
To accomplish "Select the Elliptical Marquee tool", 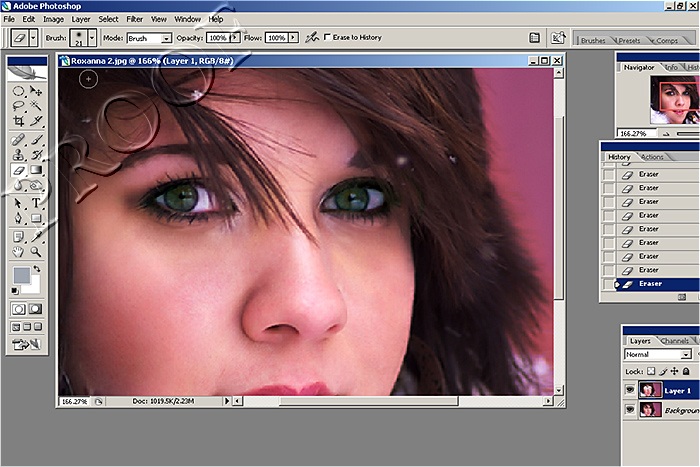I will click(x=18, y=92).
